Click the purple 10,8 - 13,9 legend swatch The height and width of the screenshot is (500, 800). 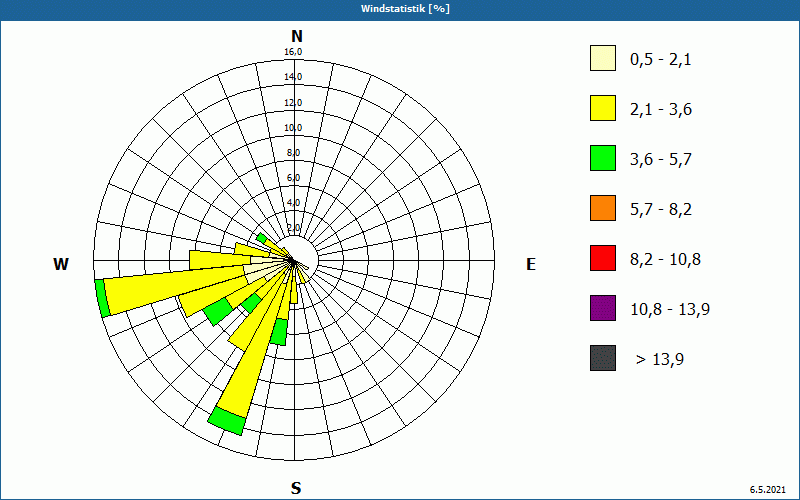click(603, 308)
